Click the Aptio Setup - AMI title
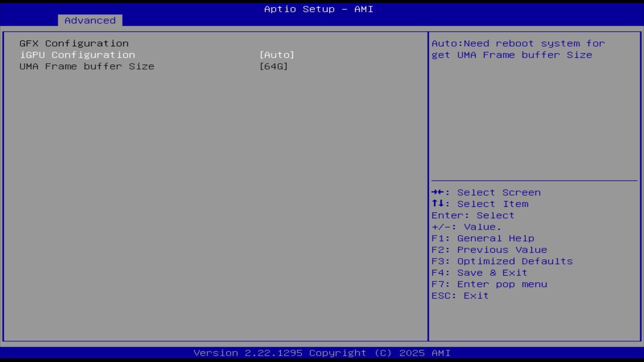This screenshot has height=362, width=644. (x=319, y=9)
